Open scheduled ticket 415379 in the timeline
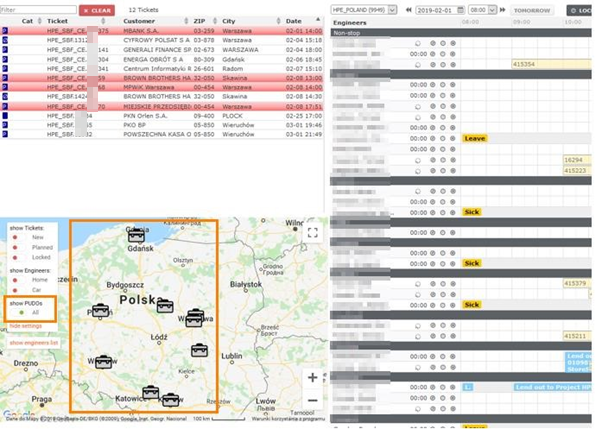This screenshot has width=602, height=429. point(577,284)
